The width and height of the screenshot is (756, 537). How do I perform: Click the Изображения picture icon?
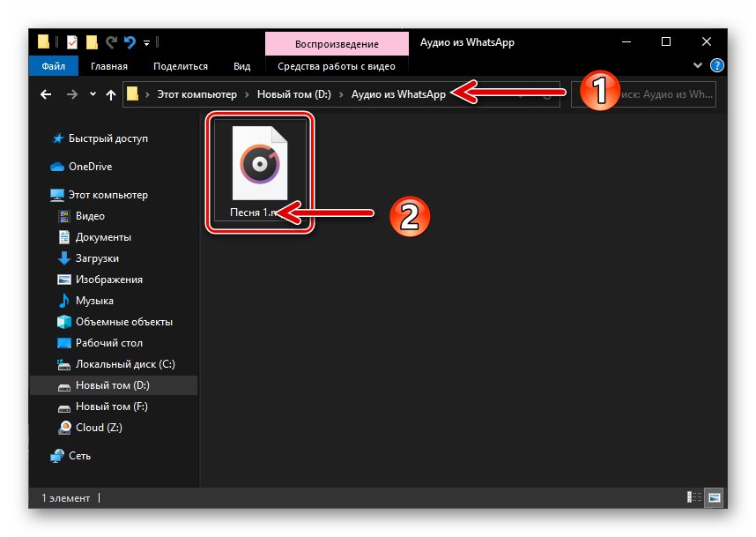[63, 280]
